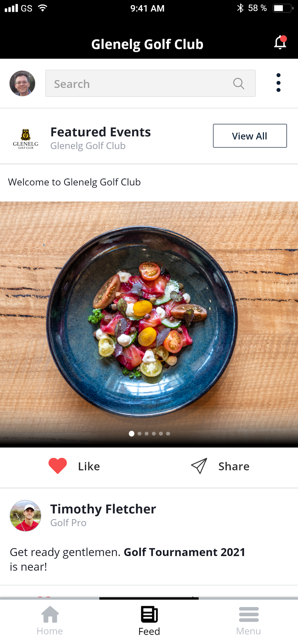
Task: Tap the search magnifier icon
Action: (239, 83)
